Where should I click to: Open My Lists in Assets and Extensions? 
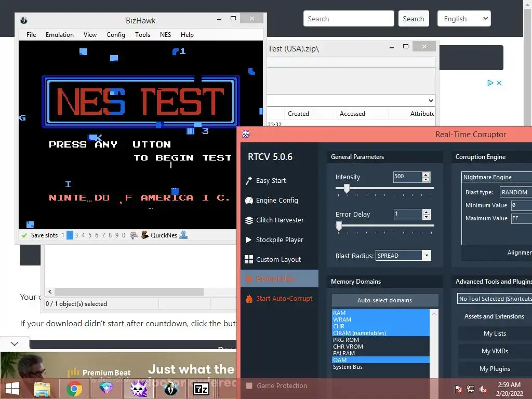coord(495,334)
